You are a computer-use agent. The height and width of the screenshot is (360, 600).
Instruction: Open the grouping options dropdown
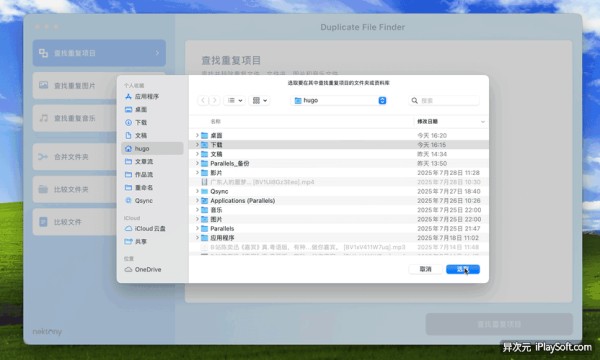[x=259, y=100]
